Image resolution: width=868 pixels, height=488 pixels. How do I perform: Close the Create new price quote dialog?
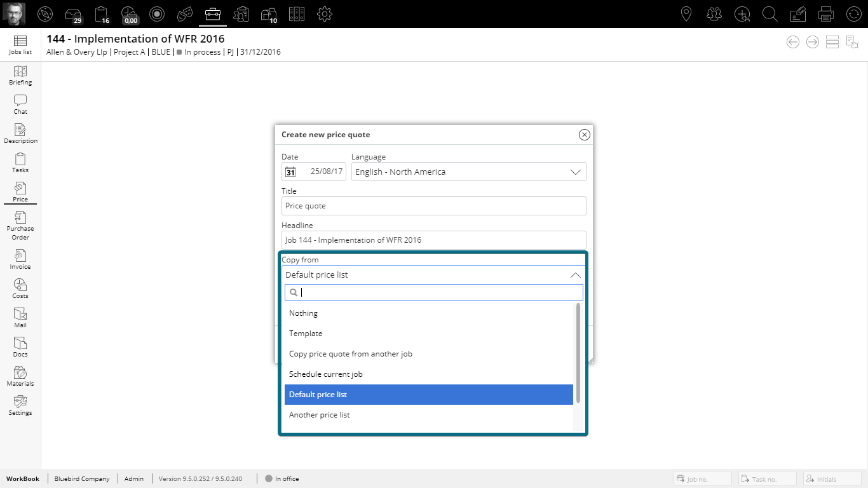pyautogui.click(x=585, y=135)
